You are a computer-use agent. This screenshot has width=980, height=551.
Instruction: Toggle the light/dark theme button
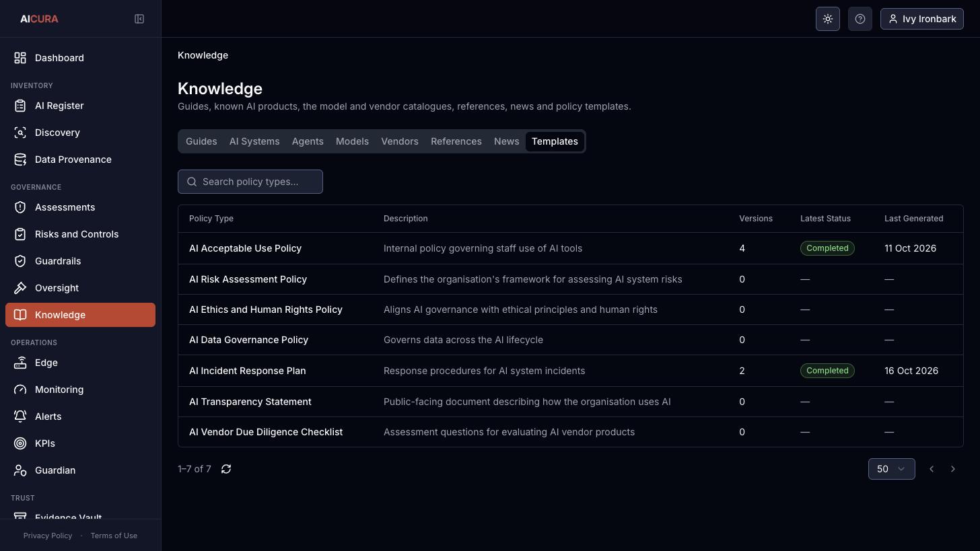(x=828, y=19)
